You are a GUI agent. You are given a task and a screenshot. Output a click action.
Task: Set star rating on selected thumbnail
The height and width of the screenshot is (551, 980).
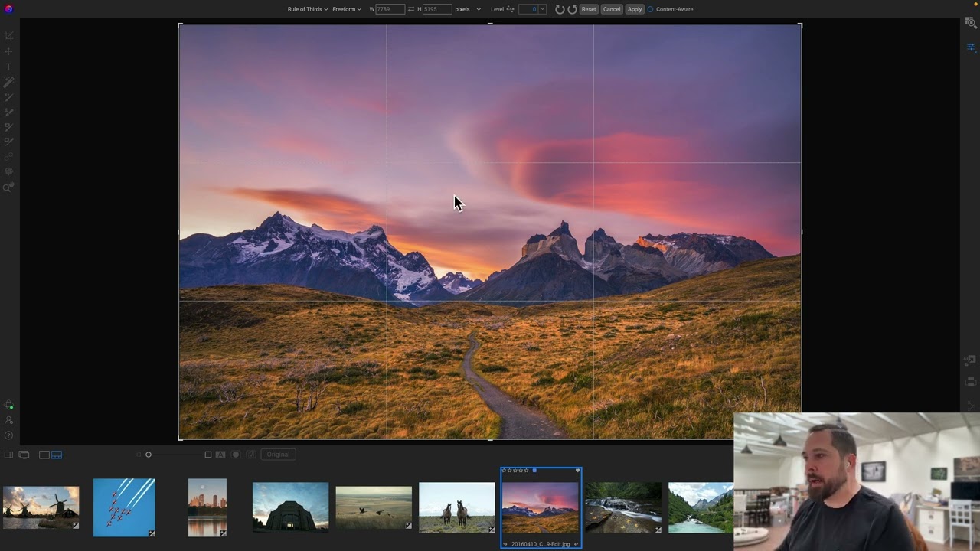pyautogui.click(x=515, y=470)
